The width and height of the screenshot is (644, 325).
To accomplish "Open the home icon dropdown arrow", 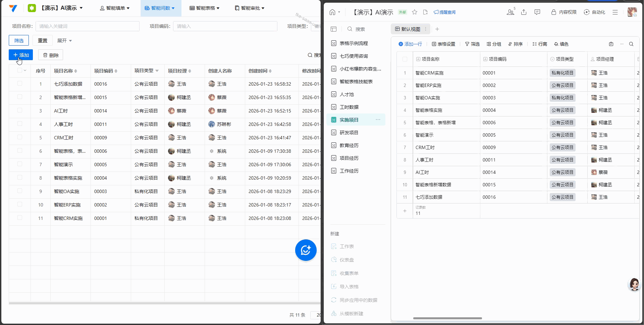I will 339,12.
